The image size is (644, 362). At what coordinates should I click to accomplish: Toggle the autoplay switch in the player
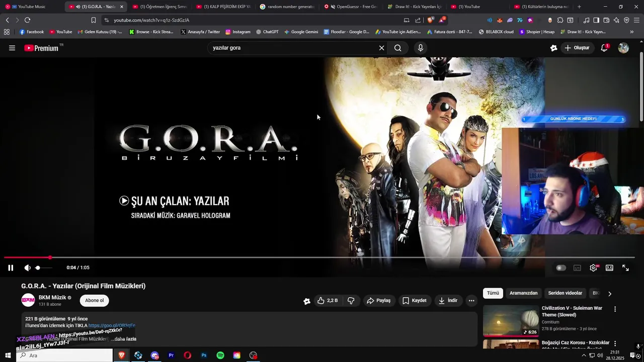561,268
